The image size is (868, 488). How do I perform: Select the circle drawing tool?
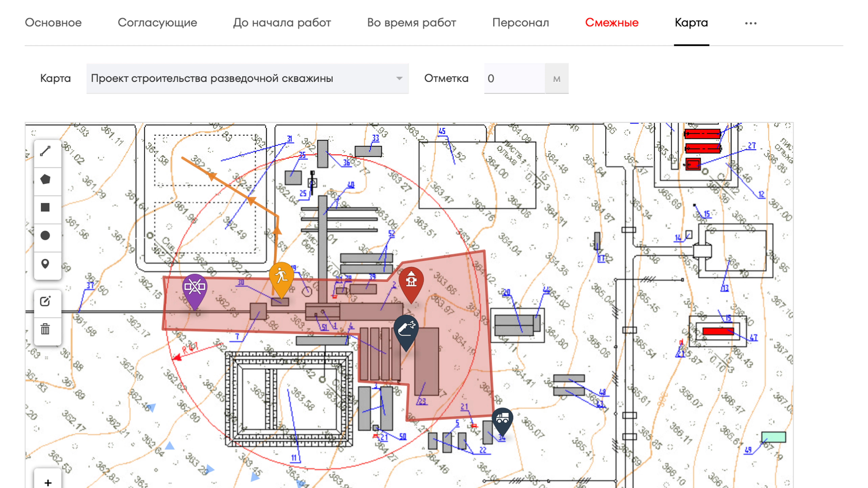tap(45, 235)
